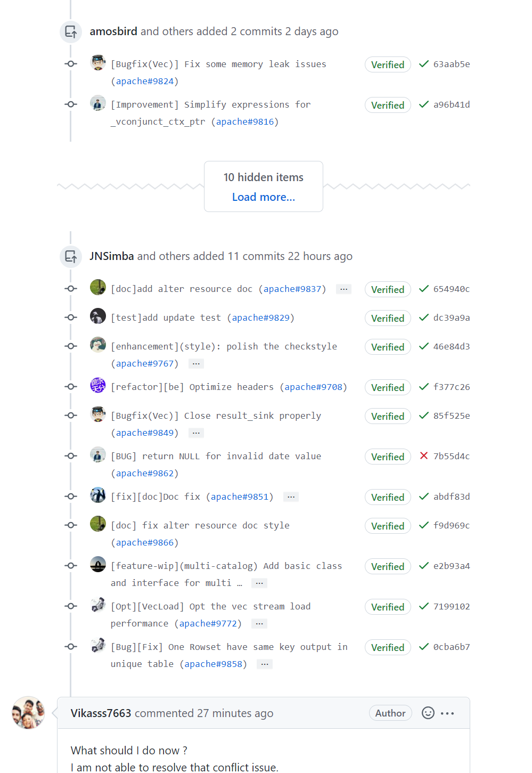The image size is (532, 773).
Task: Open commit hash f9d969c
Action: click(452, 525)
